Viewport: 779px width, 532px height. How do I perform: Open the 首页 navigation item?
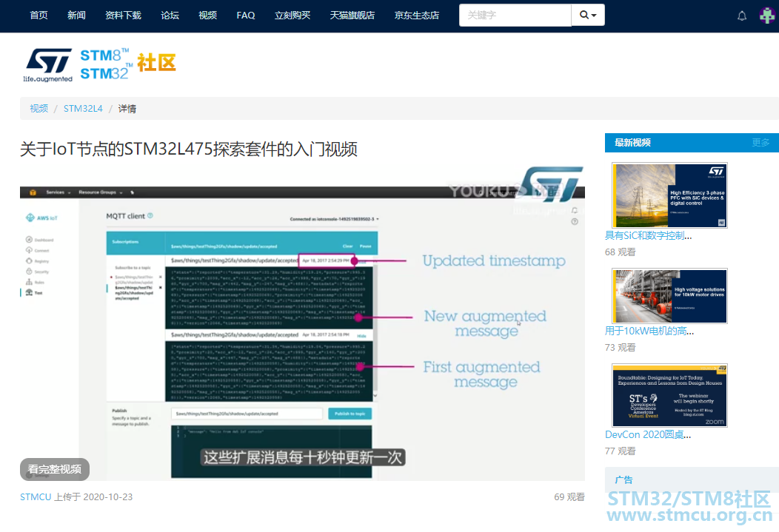pos(39,16)
